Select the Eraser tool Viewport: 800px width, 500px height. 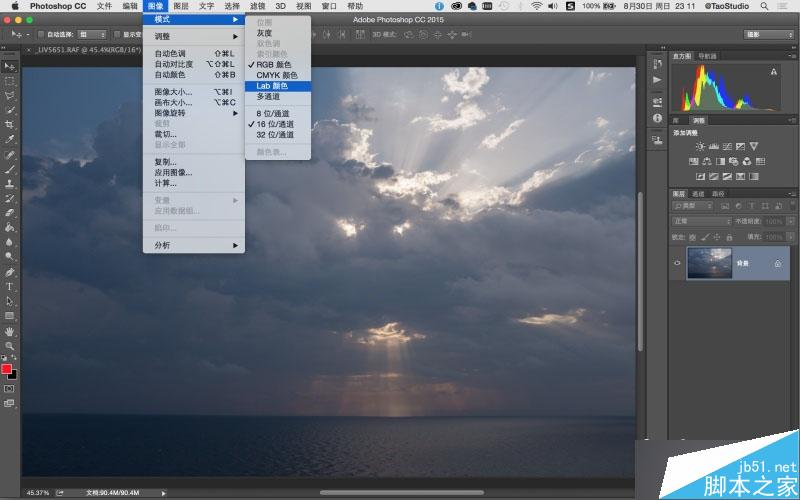[9, 213]
